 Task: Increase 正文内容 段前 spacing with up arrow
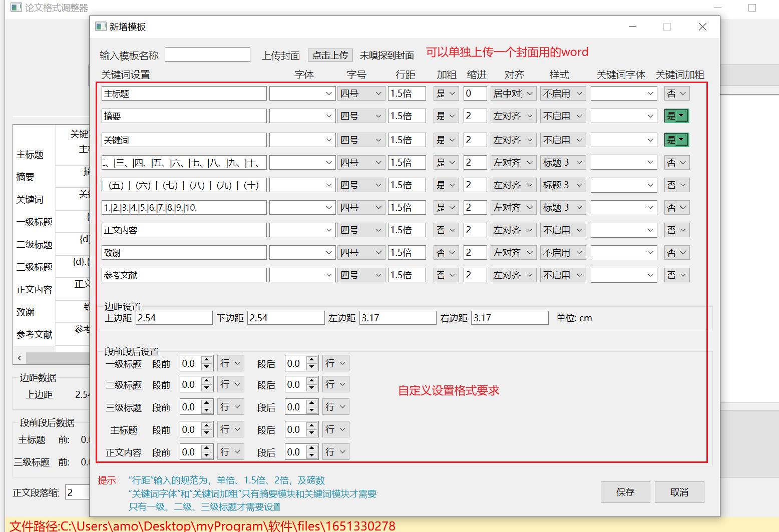point(206,448)
